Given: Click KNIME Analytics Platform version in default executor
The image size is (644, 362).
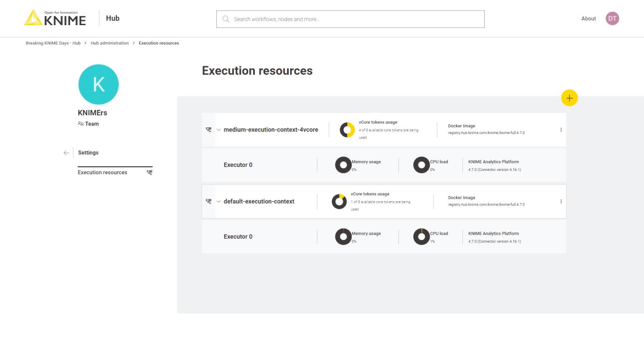Looking at the screenshot, I should (494, 241).
